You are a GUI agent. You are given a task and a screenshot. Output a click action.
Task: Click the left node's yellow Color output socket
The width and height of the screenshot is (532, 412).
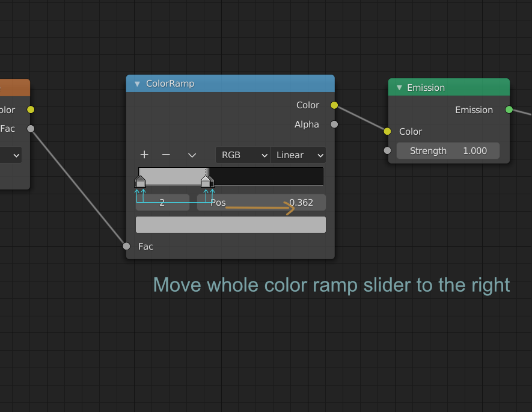31,109
